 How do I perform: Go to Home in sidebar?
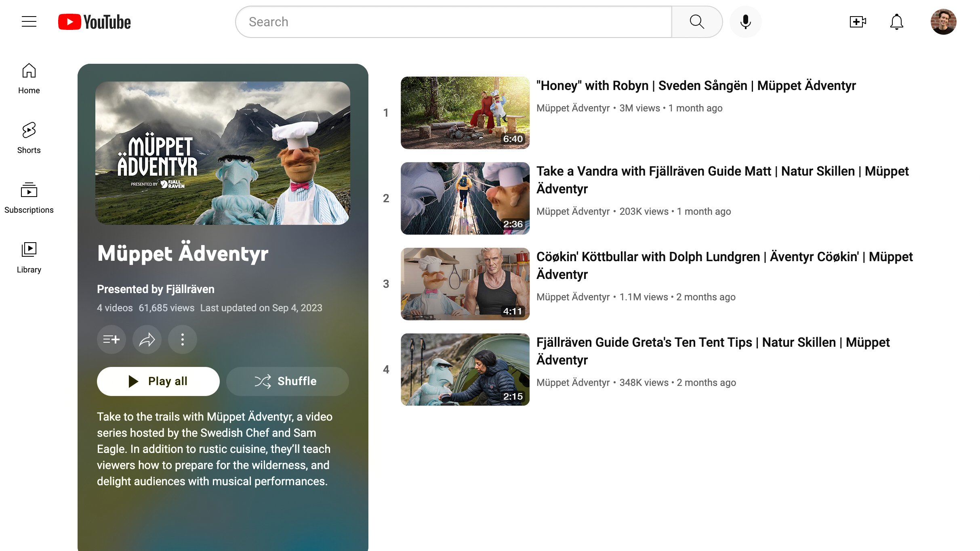click(29, 79)
